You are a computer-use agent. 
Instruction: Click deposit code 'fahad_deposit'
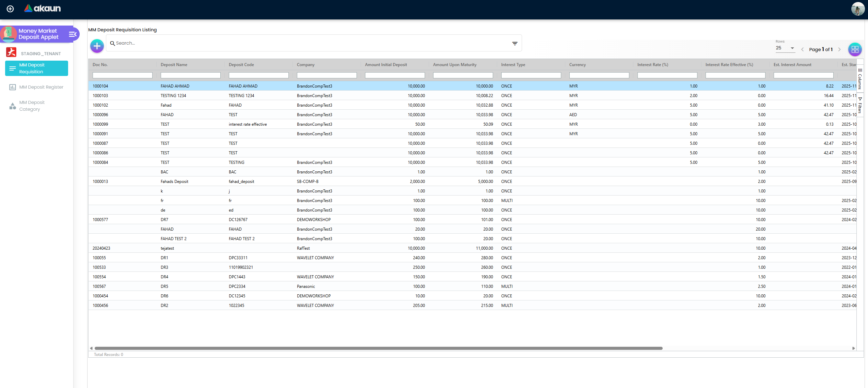click(241, 182)
